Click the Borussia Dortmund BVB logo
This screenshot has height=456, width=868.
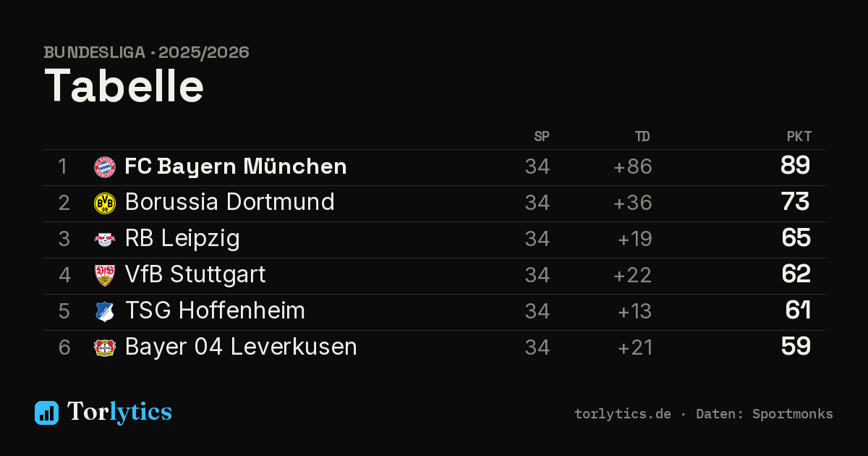tap(105, 203)
